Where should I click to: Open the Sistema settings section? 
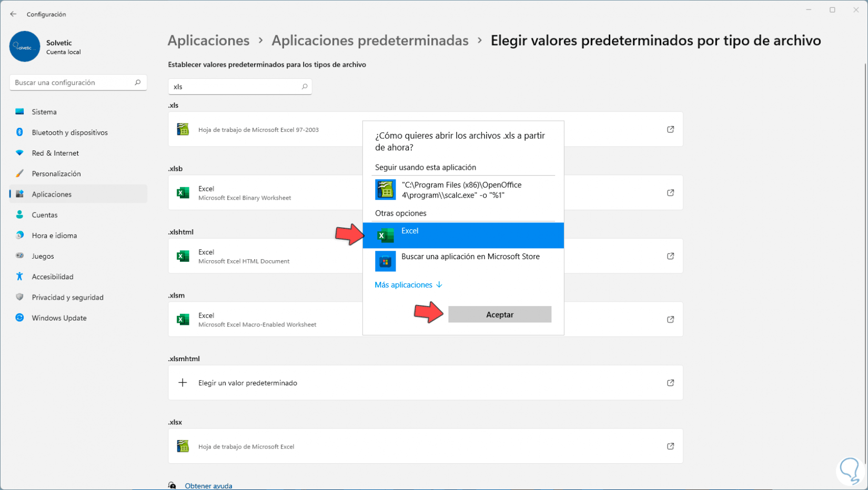click(x=78, y=111)
